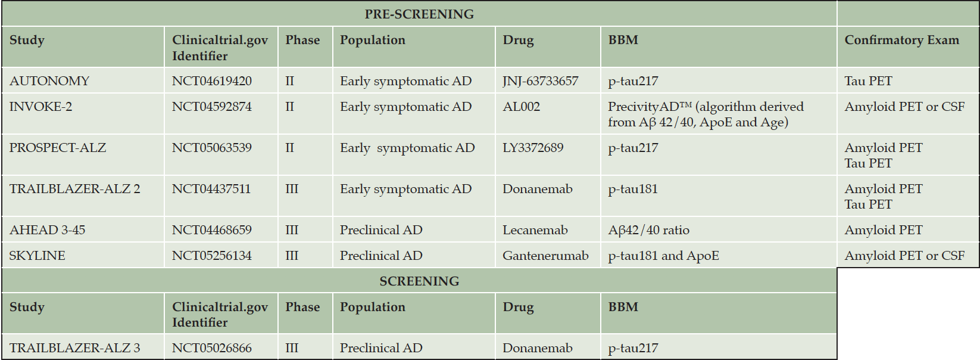Select the PRE-SCREENING section header
Image resolution: width=980 pixels, height=360 pixels.
(419, 14)
